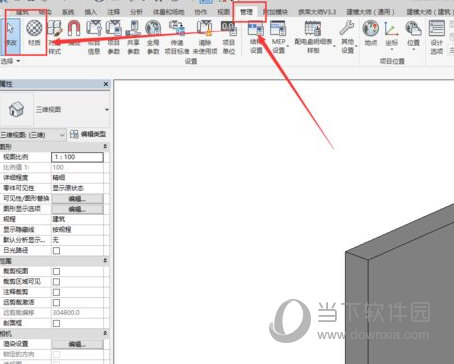Open 共享参数 (Shared Parameters)
Image resolution: width=454 pixels, height=364 pixels.
133,37
